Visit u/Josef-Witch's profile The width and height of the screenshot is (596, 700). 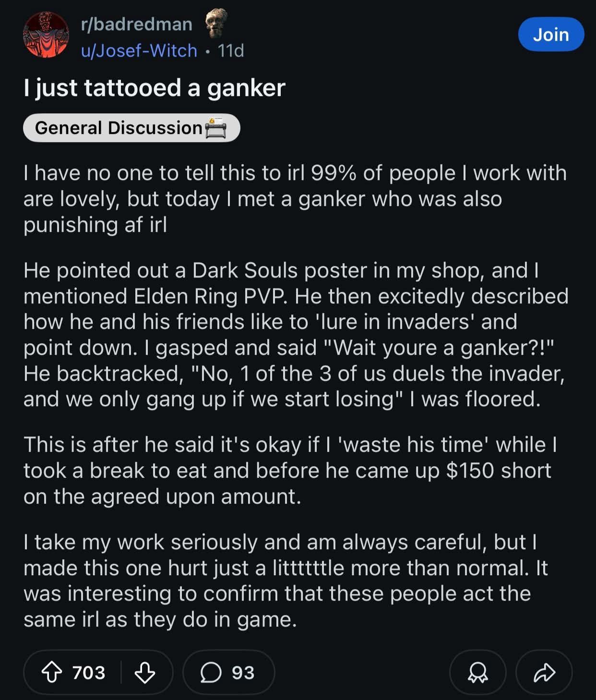[x=139, y=50]
